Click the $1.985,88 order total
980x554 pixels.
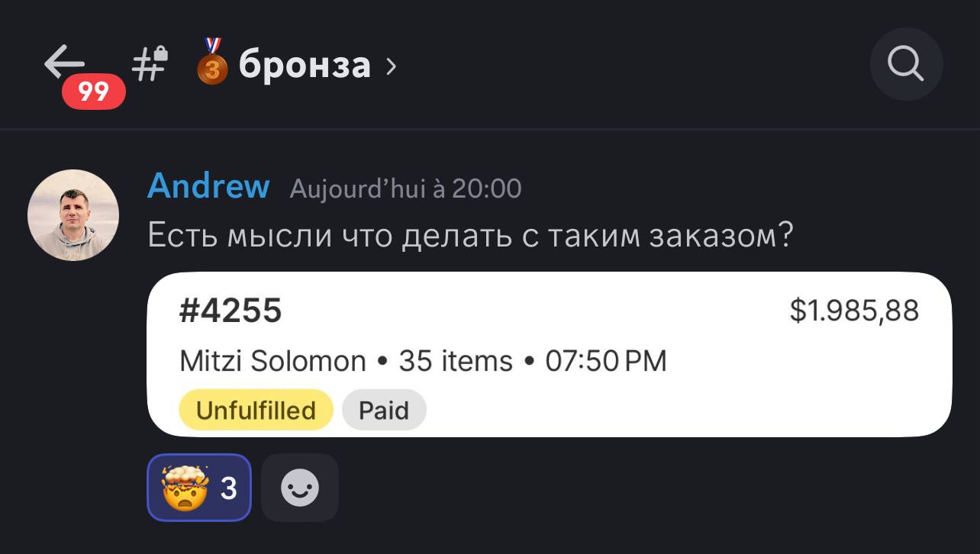854,311
